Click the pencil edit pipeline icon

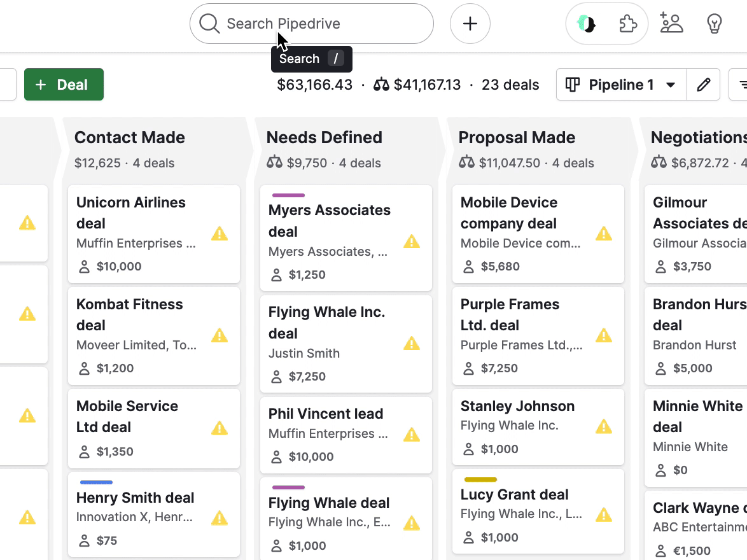703,85
